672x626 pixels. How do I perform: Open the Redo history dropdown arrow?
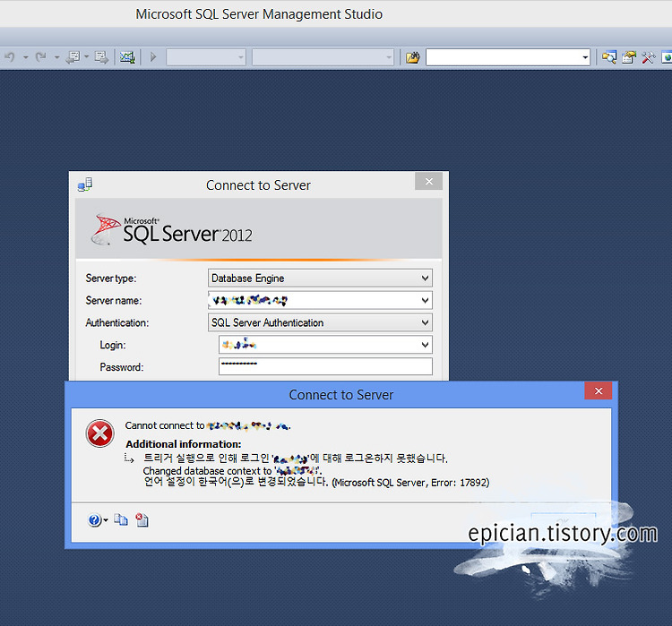tap(57, 57)
